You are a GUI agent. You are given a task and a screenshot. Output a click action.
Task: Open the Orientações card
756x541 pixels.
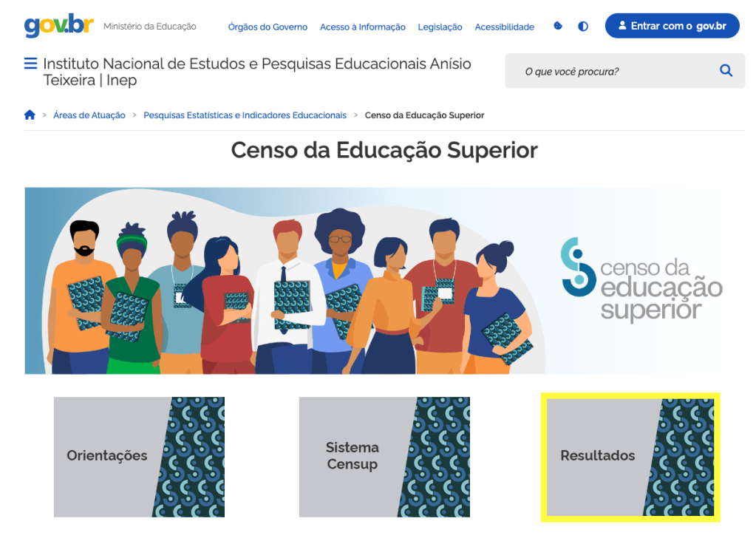pyautogui.click(x=139, y=457)
